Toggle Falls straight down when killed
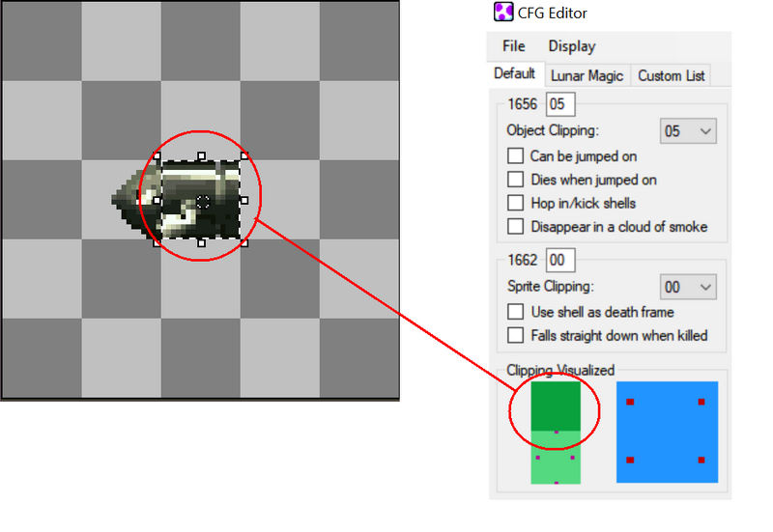This screenshot has width=773, height=532. [x=516, y=335]
